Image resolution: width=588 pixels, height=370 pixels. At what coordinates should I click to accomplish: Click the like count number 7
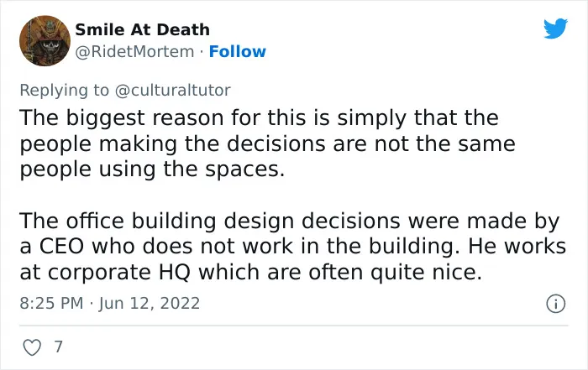pyautogui.click(x=58, y=347)
